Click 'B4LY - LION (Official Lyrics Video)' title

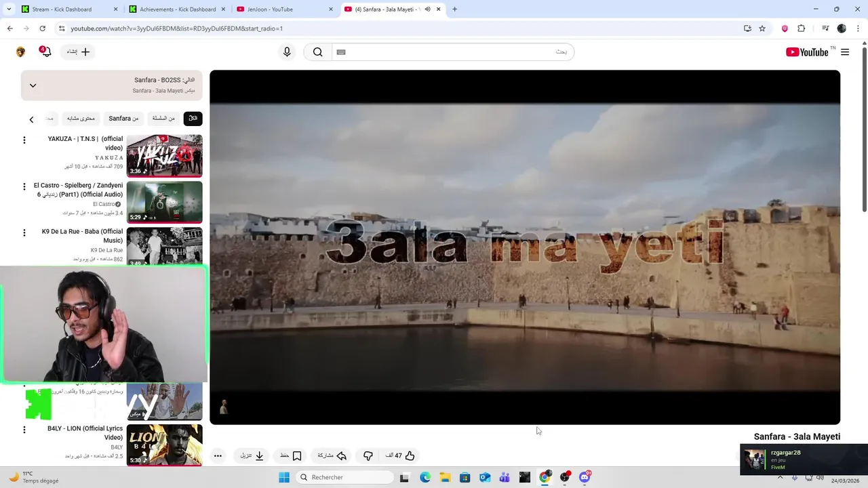pos(85,433)
